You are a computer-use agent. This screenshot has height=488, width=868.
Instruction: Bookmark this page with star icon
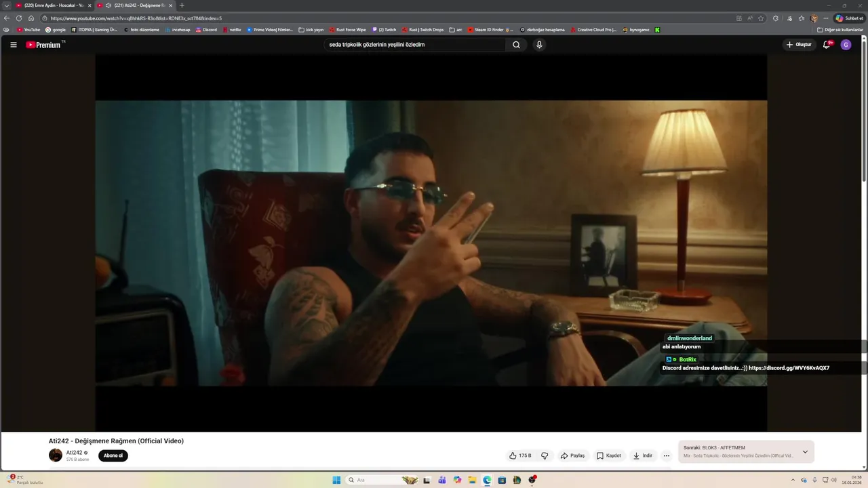tap(761, 18)
